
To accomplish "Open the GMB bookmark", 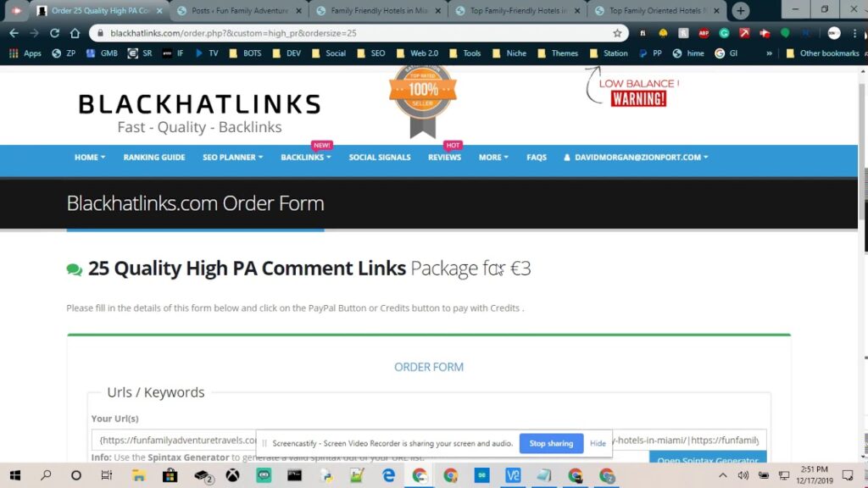I will point(102,53).
